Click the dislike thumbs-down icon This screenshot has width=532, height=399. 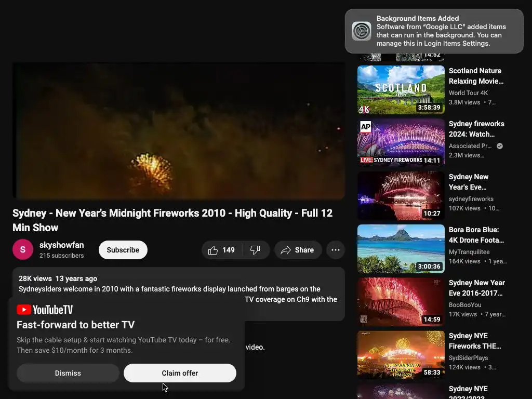pos(256,250)
